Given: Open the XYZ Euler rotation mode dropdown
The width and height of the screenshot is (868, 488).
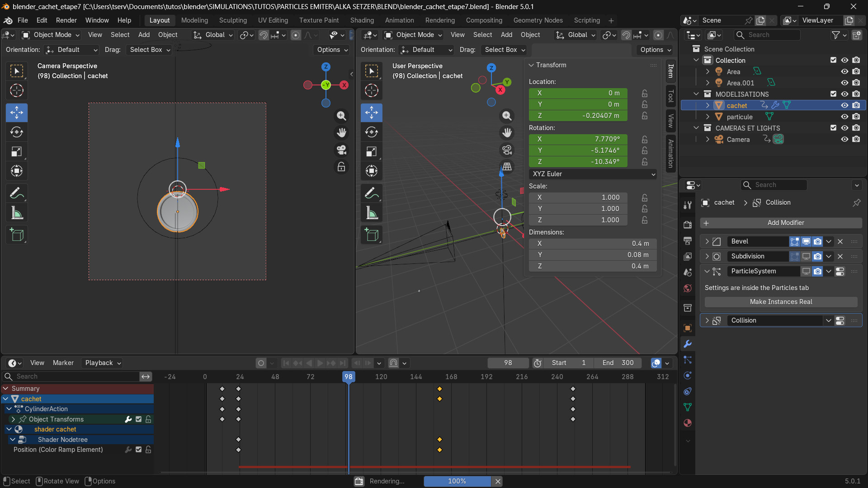Looking at the screenshot, I should click(x=593, y=174).
